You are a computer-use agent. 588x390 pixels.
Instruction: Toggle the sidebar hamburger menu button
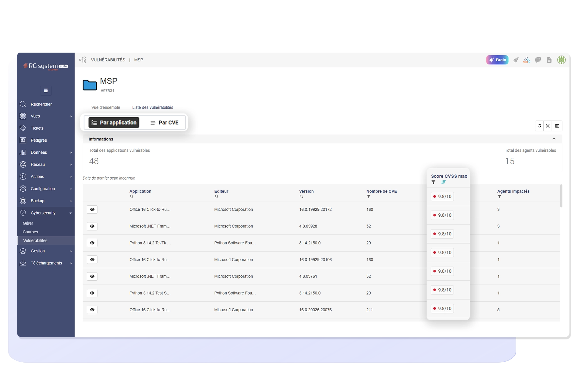coord(46,91)
